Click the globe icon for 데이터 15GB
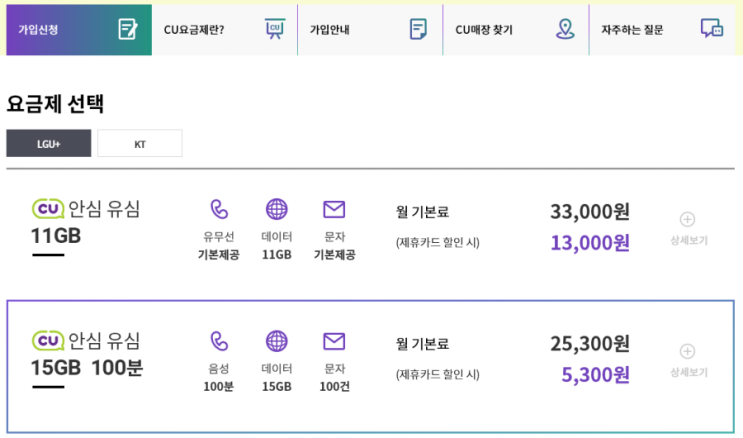This screenshot has height=438, width=743. [277, 341]
